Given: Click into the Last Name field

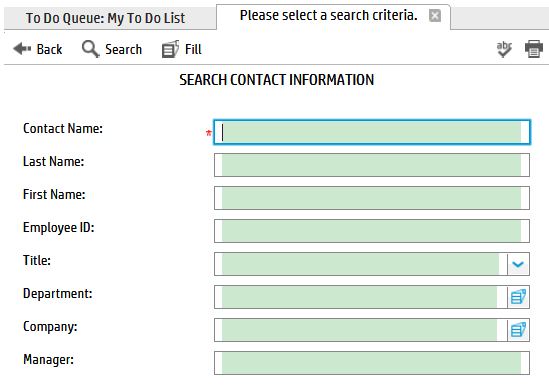Looking at the screenshot, I should click(372, 165).
